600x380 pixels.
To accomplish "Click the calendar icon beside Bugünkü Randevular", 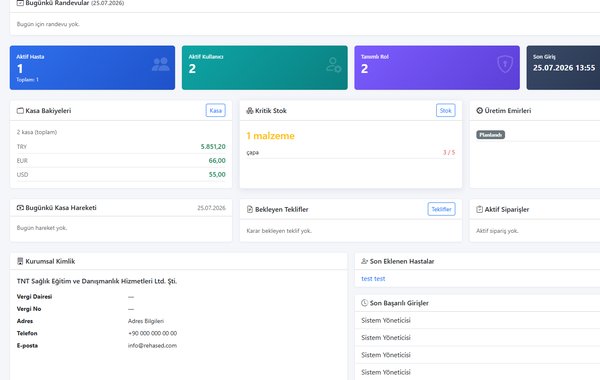I will [20, 3].
